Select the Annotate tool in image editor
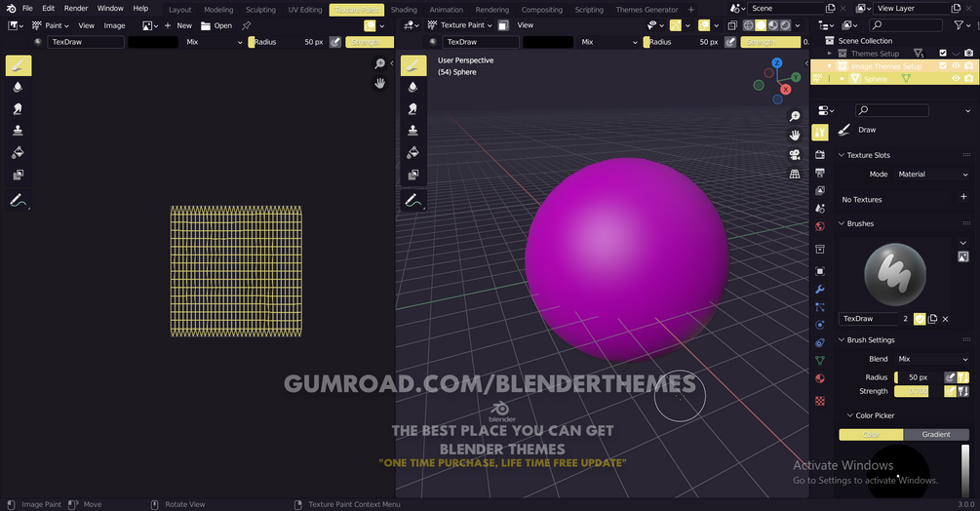Screen dimensions: 980x511 [x=19, y=201]
